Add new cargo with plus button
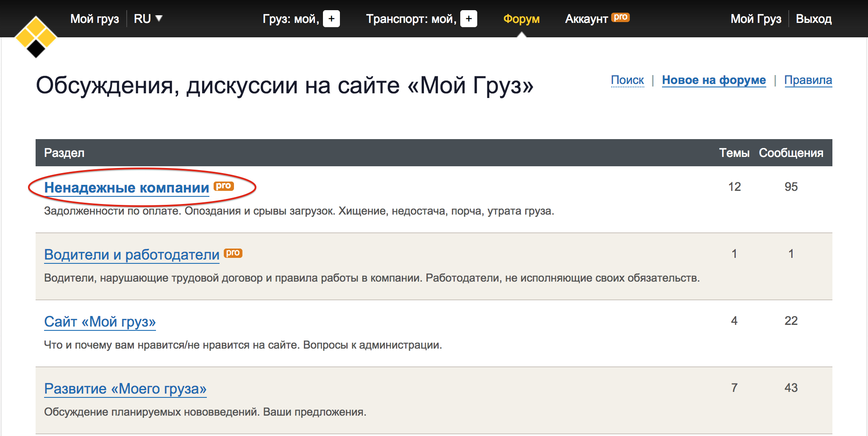Image resolution: width=868 pixels, height=436 pixels. click(x=331, y=19)
